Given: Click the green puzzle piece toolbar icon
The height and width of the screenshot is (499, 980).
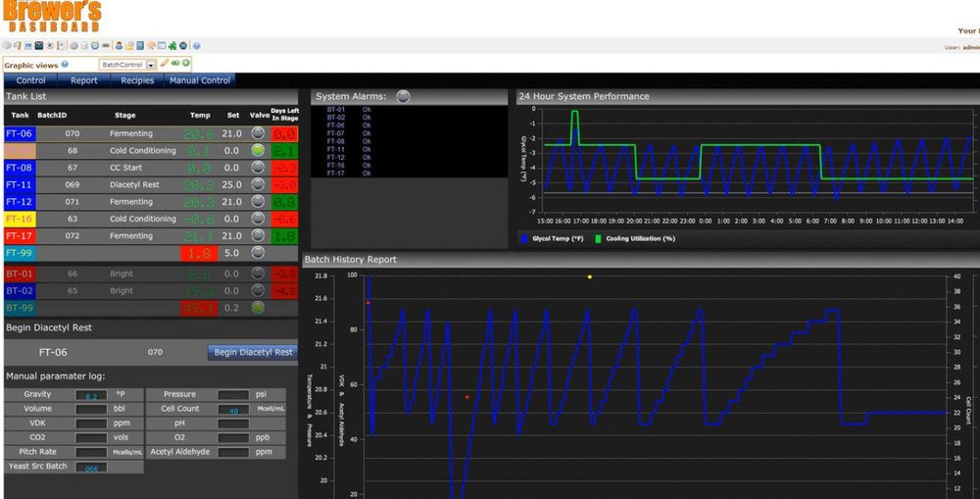Looking at the screenshot, I should (x=172, y=46).
